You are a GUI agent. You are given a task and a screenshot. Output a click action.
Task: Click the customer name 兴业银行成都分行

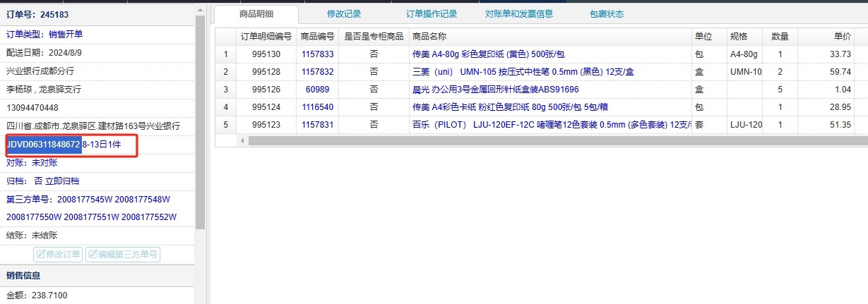40,71
